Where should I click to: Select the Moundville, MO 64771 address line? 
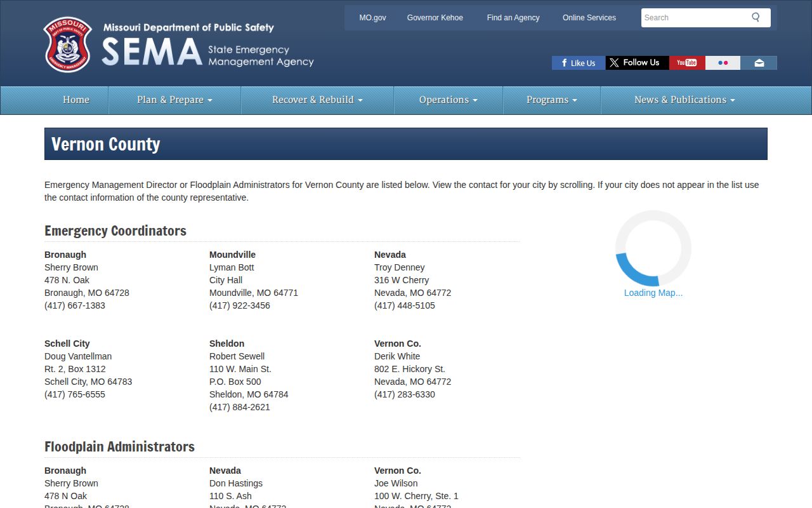tap(254, 293)
